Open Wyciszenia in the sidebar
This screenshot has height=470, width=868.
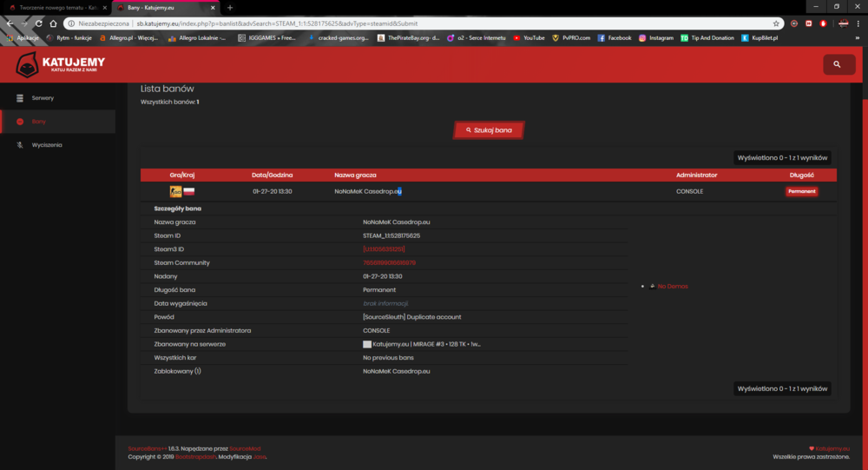tap(47, 145)
